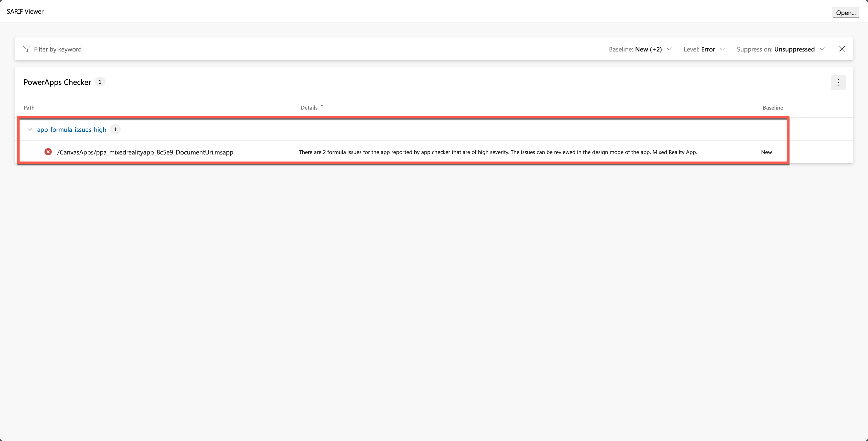Collapse the app-formula-issues-high group
The height and width of the screenshot is (441, 868).
pos(30,129)
